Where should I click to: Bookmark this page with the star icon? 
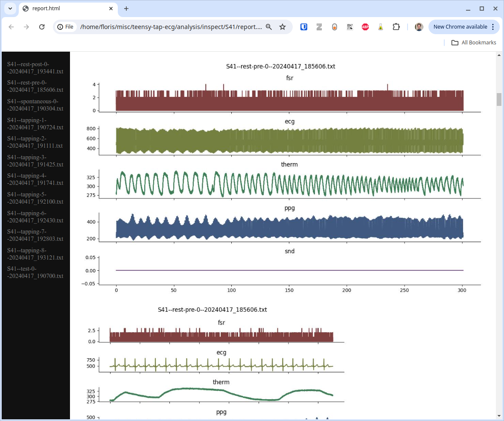[283, 27]
